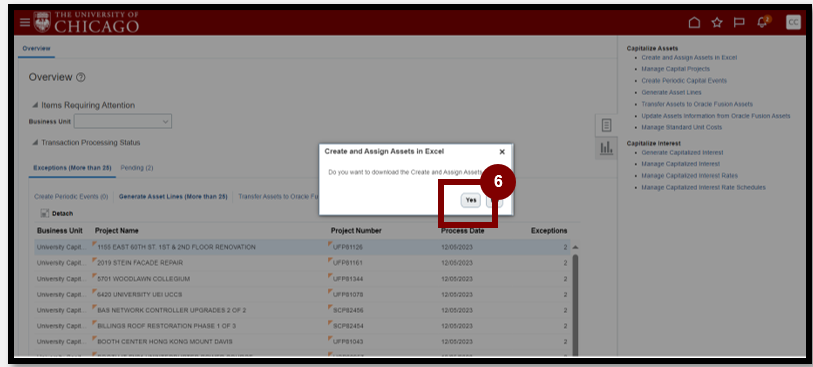Open the Tasks panel document icon
Viewport: 813px width, 367px height.
coord(606,125)
